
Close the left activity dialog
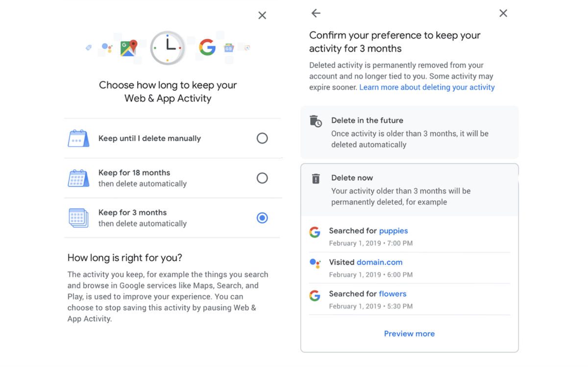262,16
